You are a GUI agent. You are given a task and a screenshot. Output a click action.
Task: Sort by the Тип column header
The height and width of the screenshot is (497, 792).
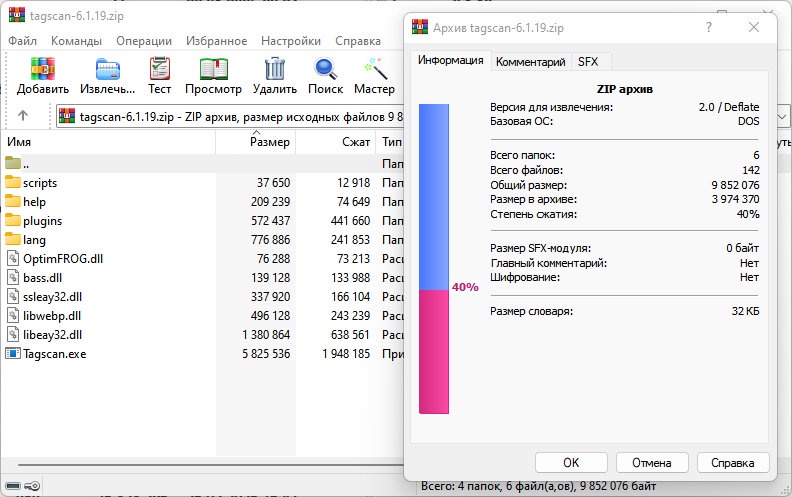(390, 141)
